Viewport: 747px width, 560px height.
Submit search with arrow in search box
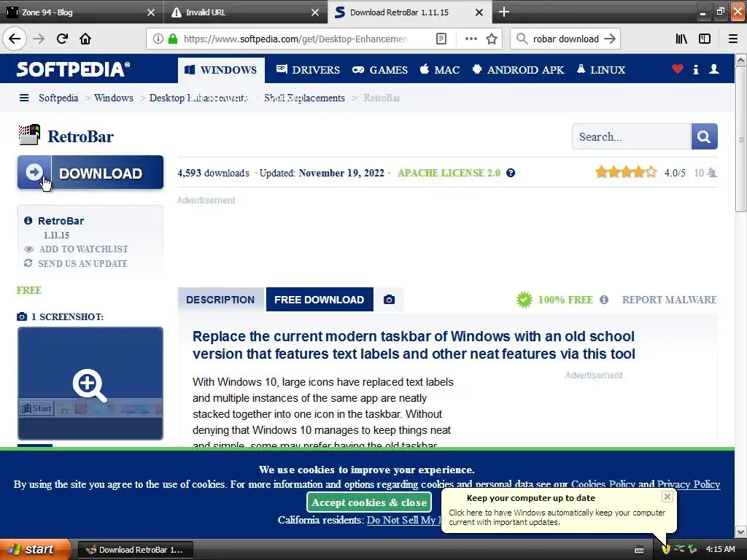(x=610, y=39)
